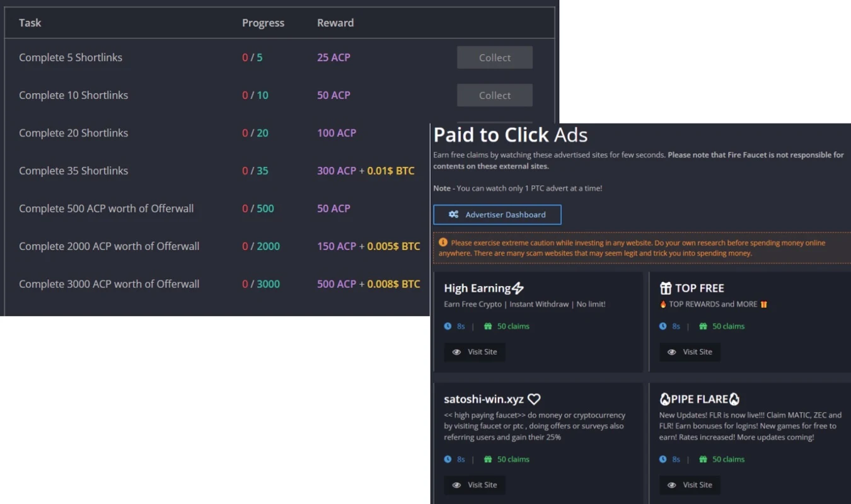Screen dimensions: 851x504
Task: Collect reward for Complete 5 Shortlinks
Action: coord(495,57)
